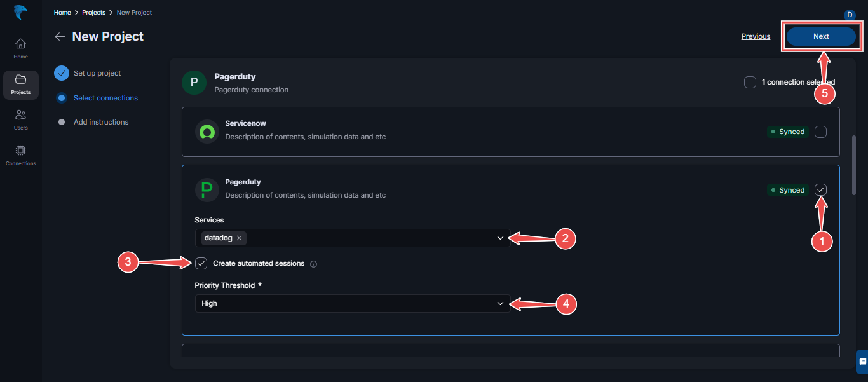
Task: Go back using the arrow beside New Project
Action: click(59, 36)
